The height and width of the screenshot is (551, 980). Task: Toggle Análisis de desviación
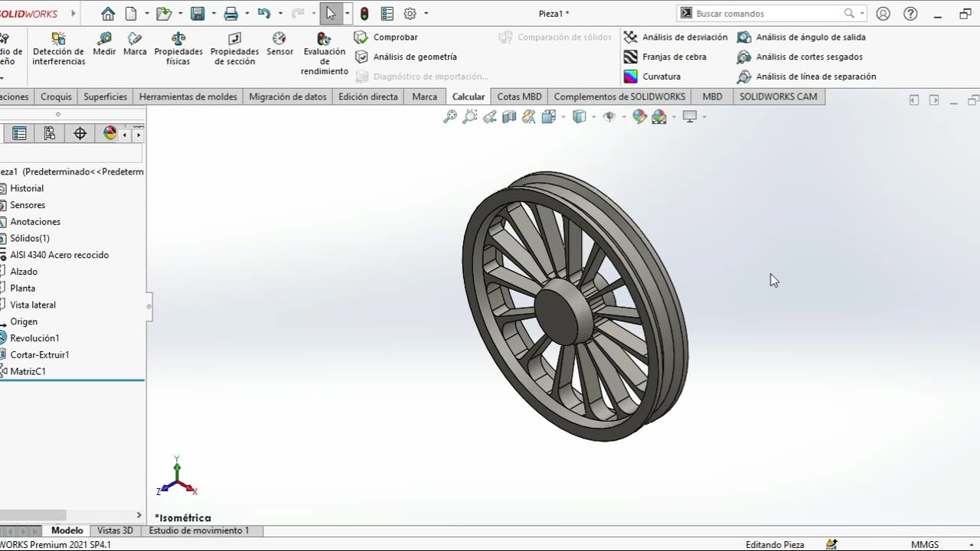[675, 37]
